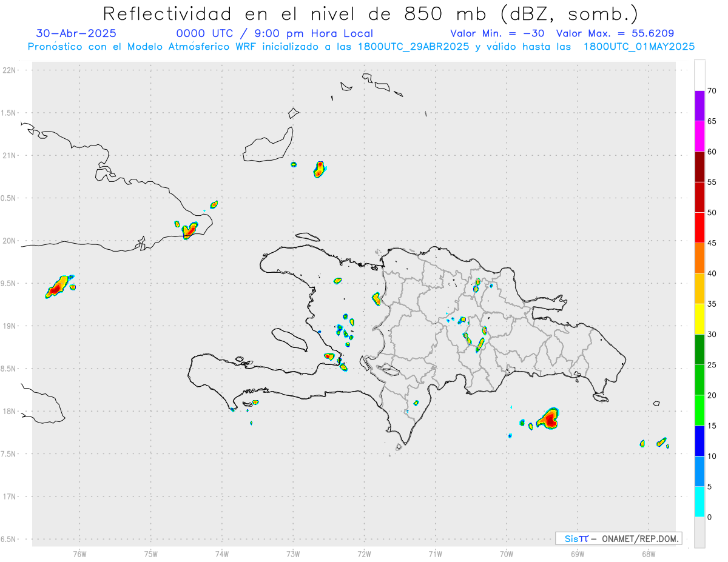Click the '19N' latitude label
728x562 pixels.
click(x=10, y=326)
